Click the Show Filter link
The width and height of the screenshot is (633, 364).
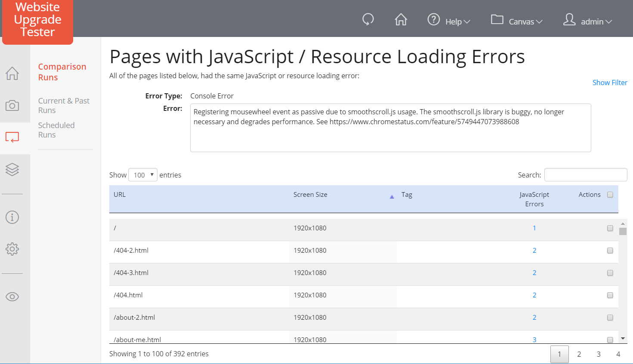point(610,83)
